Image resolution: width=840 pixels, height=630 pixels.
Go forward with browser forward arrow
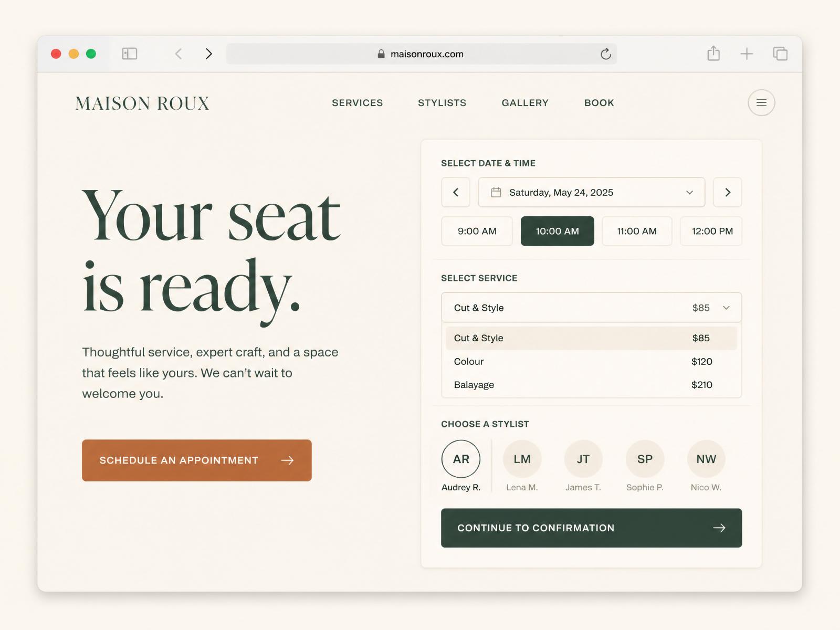pyautogui.click(x=208, y=54)
